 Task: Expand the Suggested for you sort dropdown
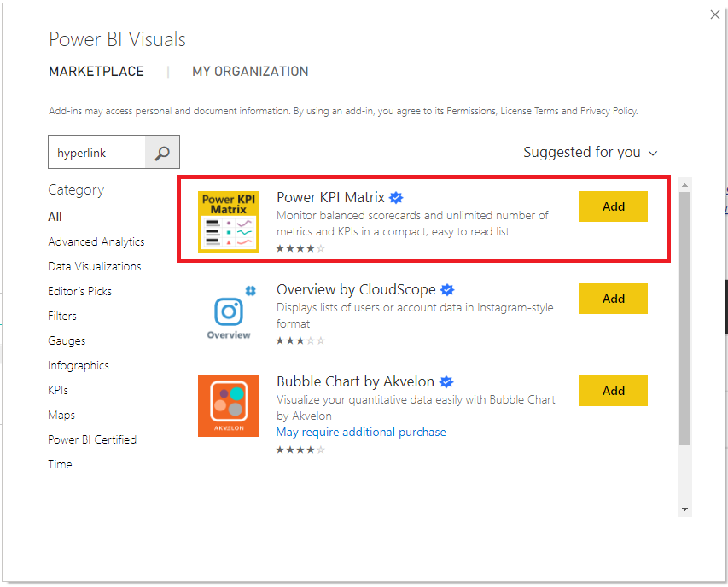point(590,152)
